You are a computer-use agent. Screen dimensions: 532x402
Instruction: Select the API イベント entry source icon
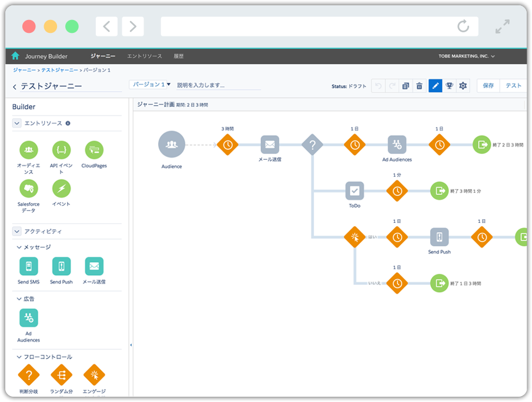(x=61, y=150)
